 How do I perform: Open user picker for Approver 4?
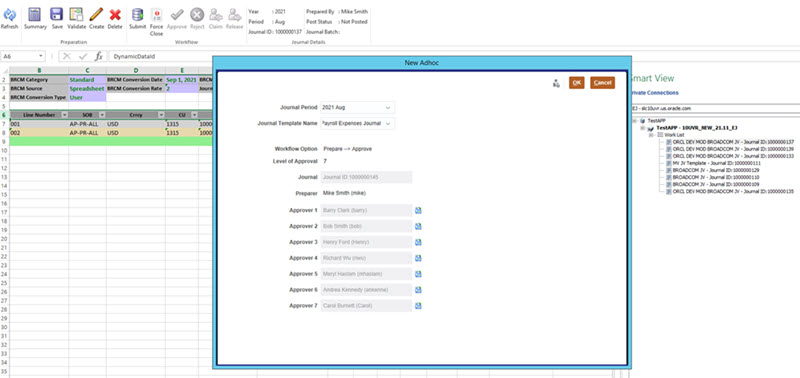click(418, 258)
